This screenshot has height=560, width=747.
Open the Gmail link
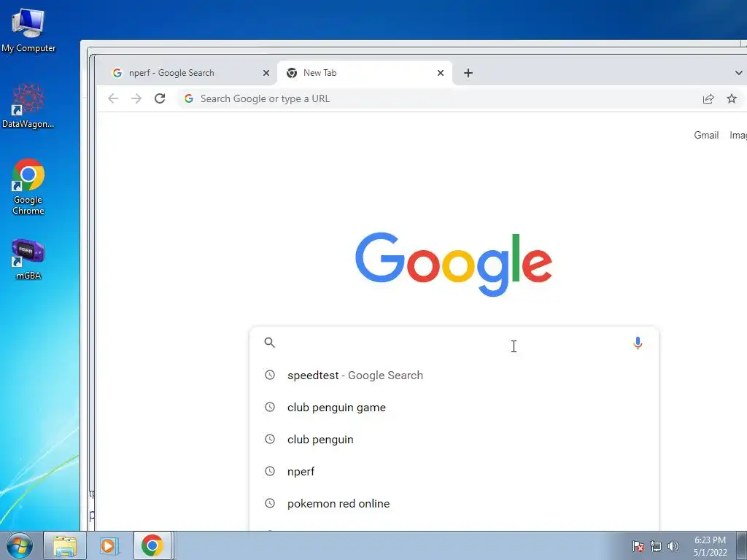pos(706,135)
